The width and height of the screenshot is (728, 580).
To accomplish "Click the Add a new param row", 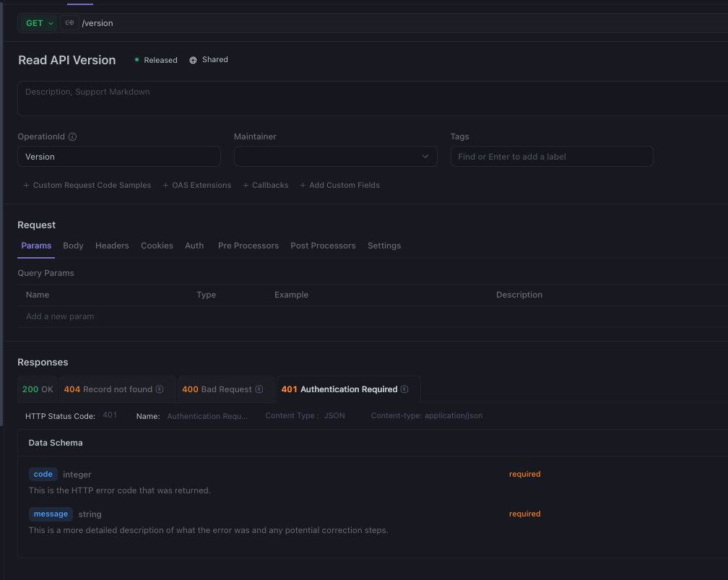I will (60, 316).
